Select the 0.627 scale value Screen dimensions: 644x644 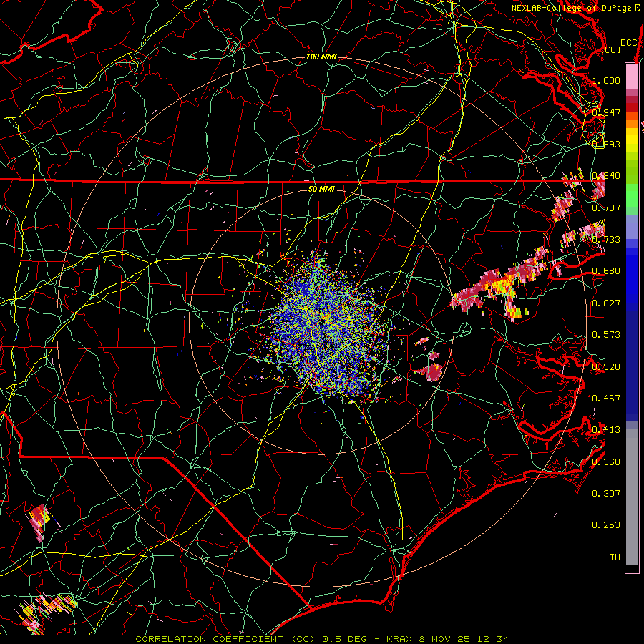606,303
